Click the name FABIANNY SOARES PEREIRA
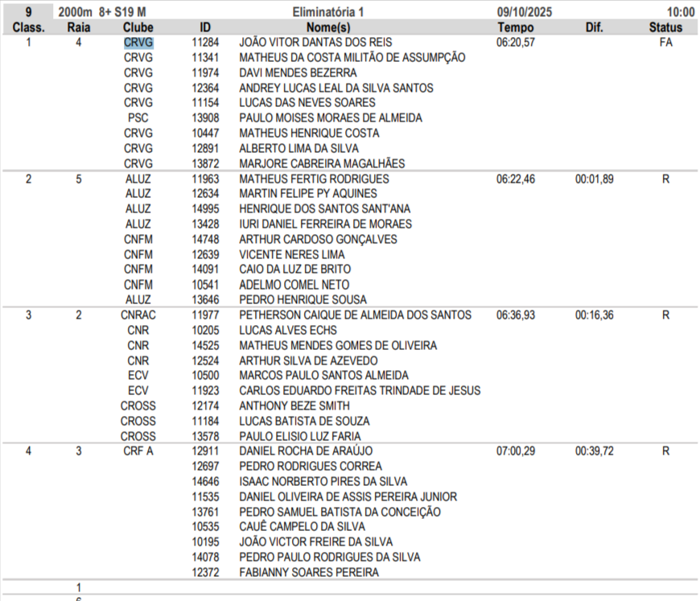Image resolution: width=700 pixels, height=601 pixels. click(309, 572)
